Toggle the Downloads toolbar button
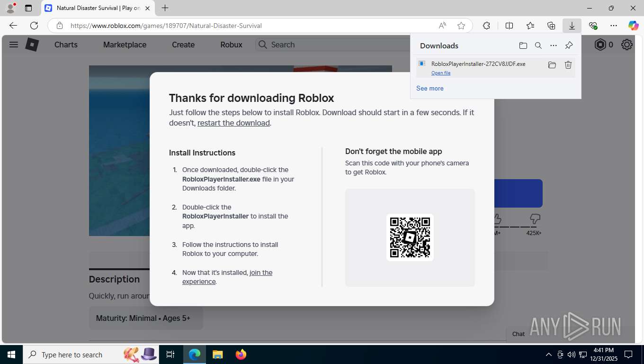 point(572,26)
